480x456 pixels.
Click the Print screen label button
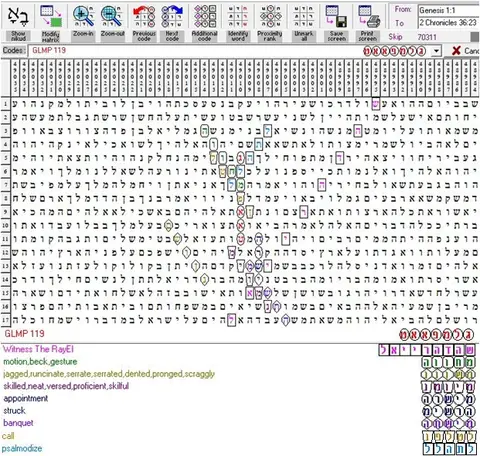click(368, 36)
